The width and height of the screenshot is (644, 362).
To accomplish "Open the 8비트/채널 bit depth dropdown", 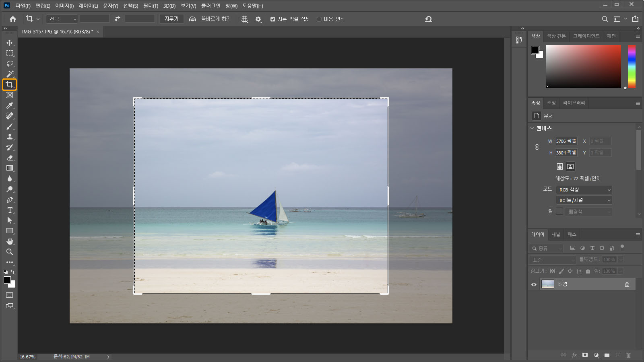I will (x=584, y=200).
